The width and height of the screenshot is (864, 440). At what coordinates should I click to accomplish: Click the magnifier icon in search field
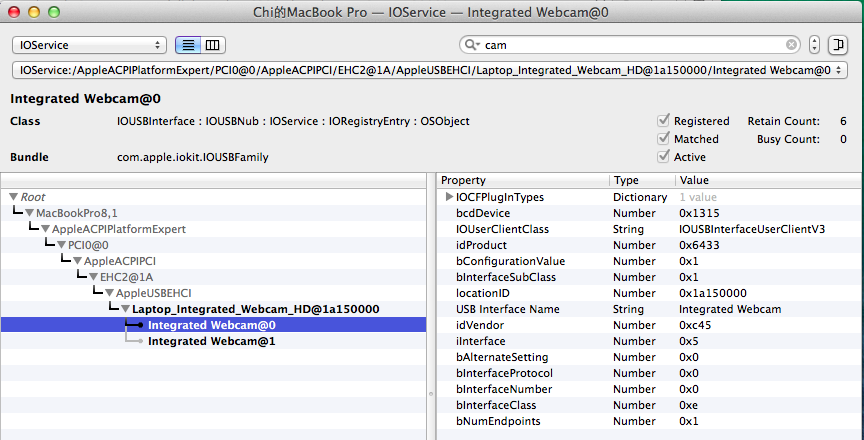point(471,45)
